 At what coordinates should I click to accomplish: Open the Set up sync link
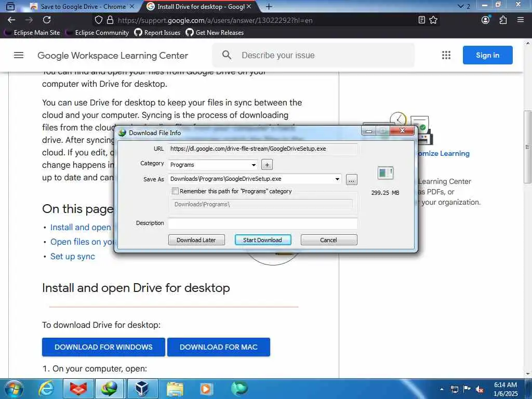pos(73,256)
